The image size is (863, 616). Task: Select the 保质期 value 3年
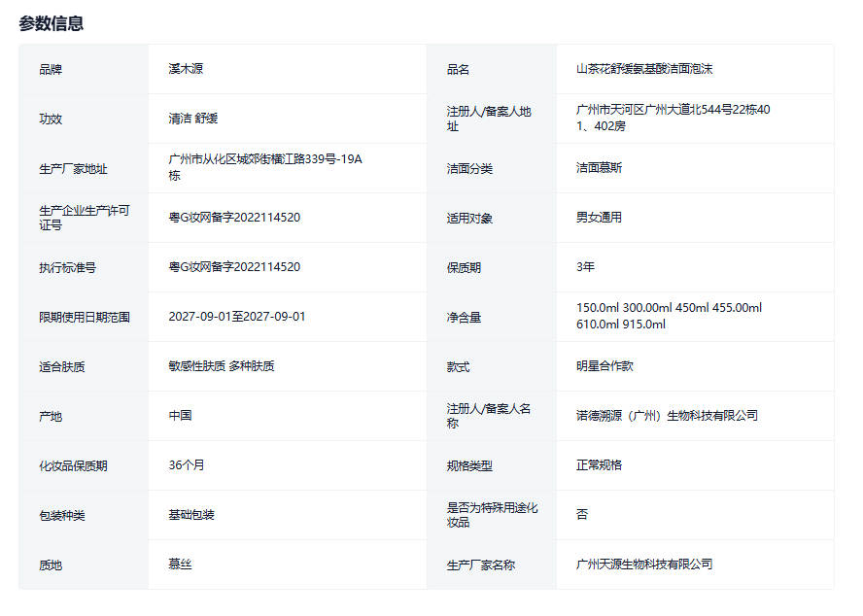585,267
